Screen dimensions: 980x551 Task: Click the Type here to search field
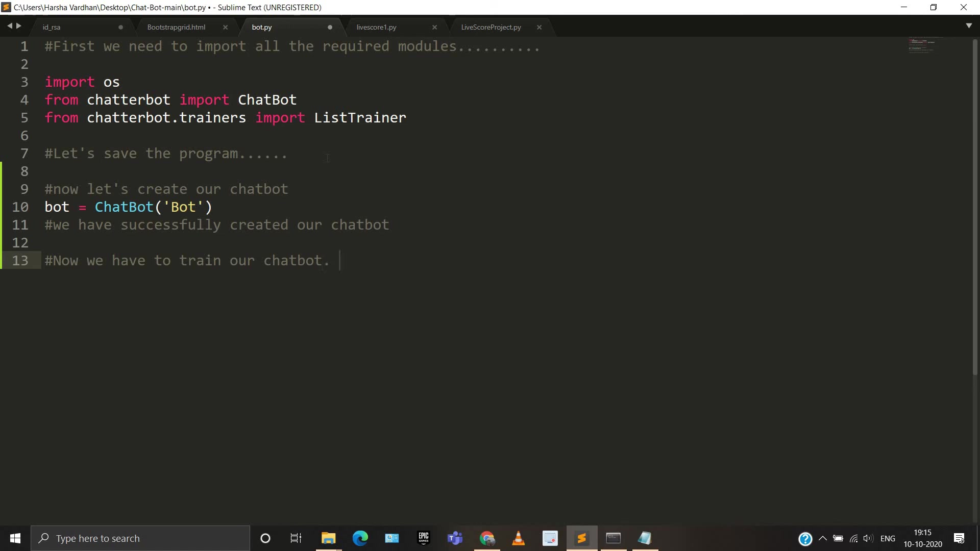click(140, 538)
